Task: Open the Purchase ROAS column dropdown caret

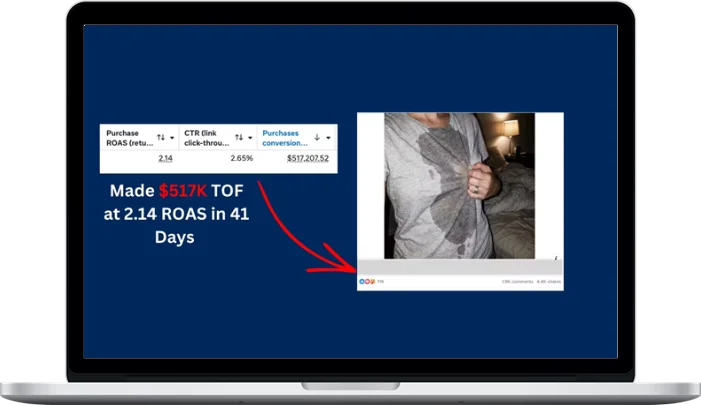Action: point(173,137)
